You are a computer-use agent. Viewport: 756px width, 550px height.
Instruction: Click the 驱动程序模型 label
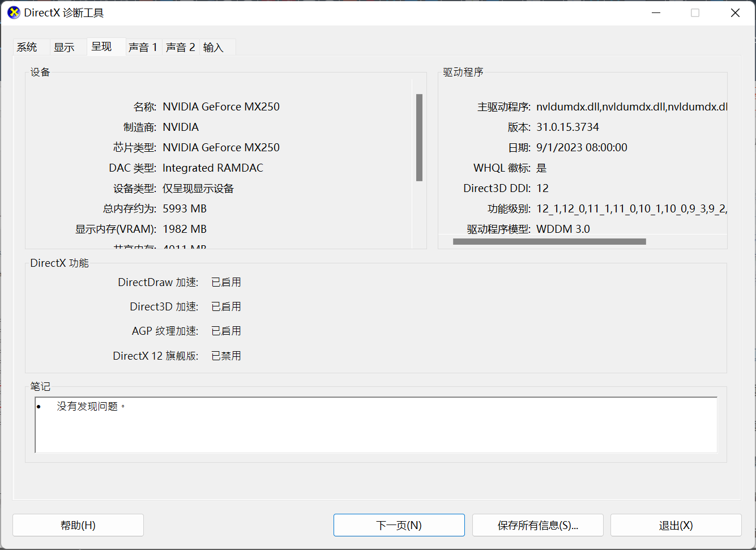(x=498, y=229)
